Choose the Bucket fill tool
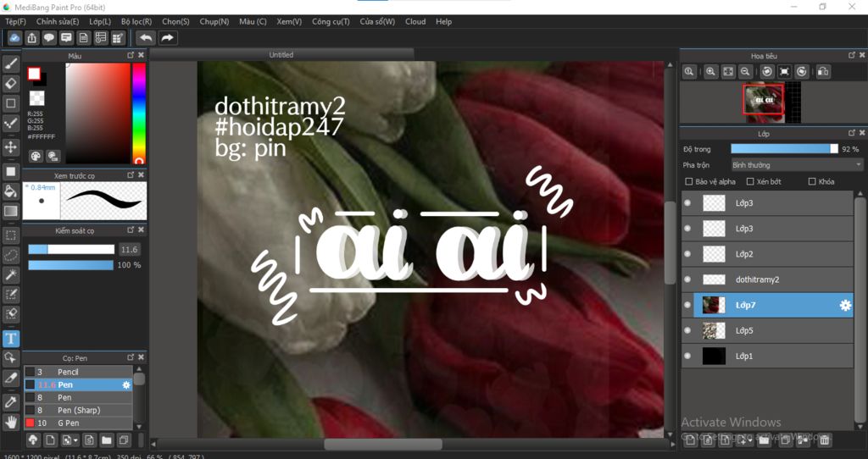868x459 pixels. tap(10, 191)
